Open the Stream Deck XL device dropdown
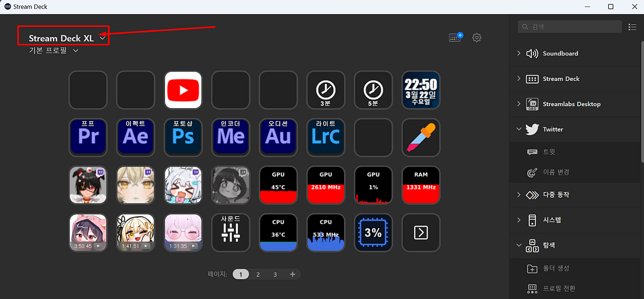 click(x=67, y=38)
